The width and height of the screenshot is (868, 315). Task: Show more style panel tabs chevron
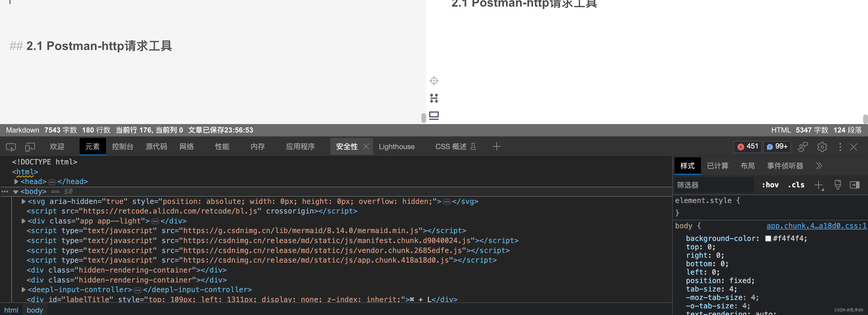click(819, 166)
